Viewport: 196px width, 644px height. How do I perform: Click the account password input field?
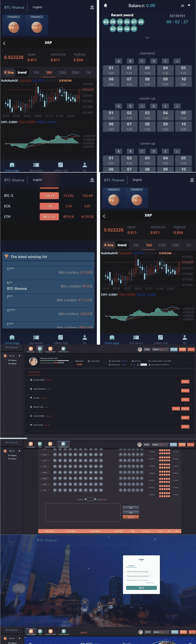(140, 576)
